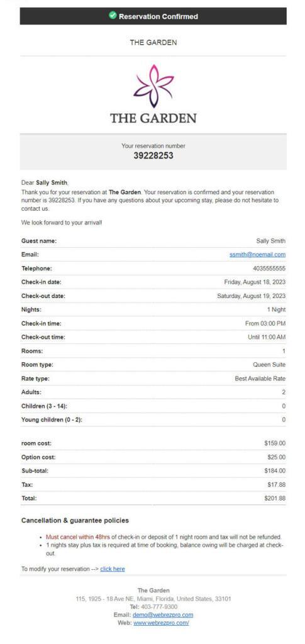The height and width of the screenshot is (644, 305).
Task: Visit the www.webrezpro.com website link
Action: 161,623
